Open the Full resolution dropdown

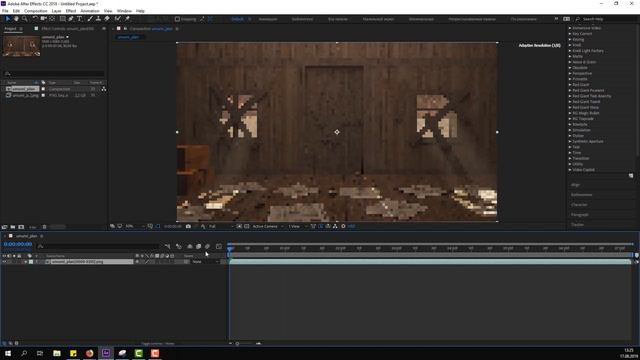[x=221, y=226]
